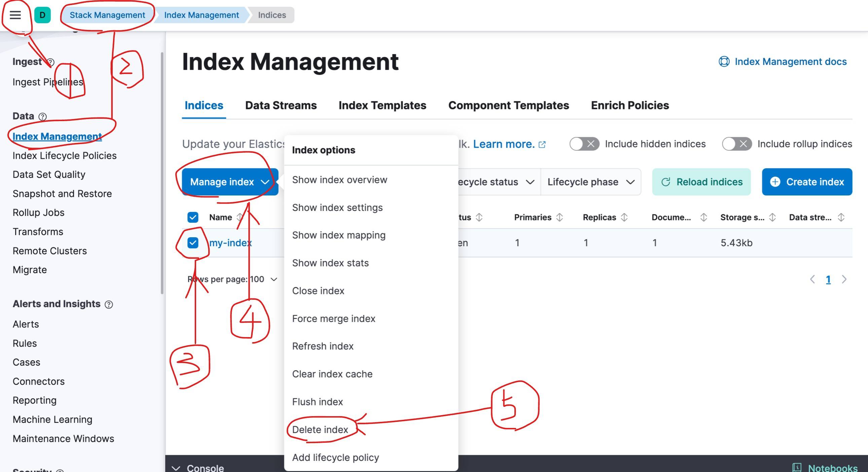Image resolution: width=868 pixels, height=472 pixels.
Task: Expand the Console panel chevron
Action: point(176,468)
